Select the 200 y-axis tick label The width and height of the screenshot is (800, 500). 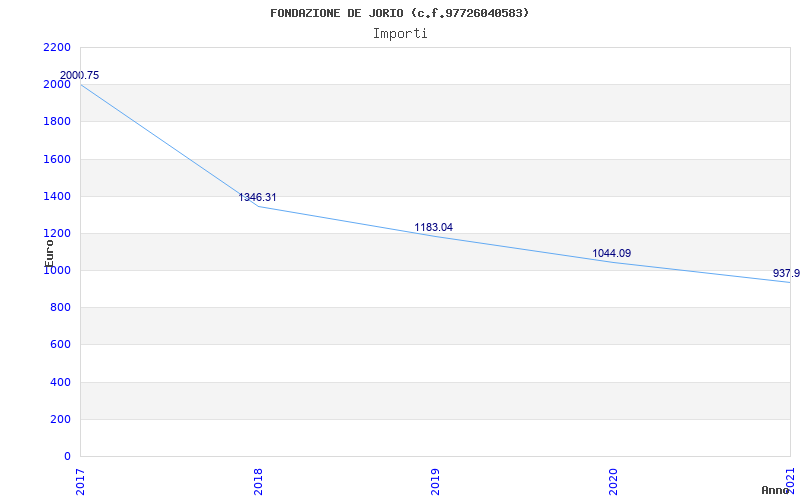click(x=60, y=419)
